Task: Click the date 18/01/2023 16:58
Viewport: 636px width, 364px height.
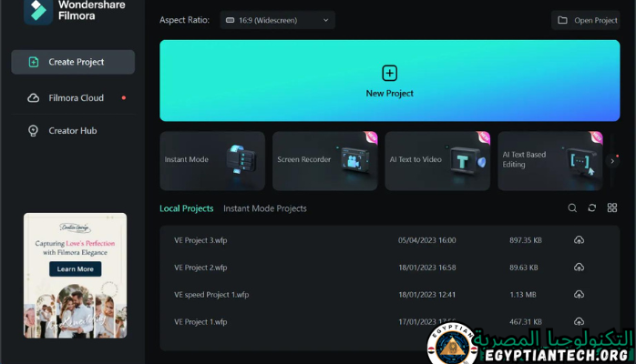Action: point(426,268)
